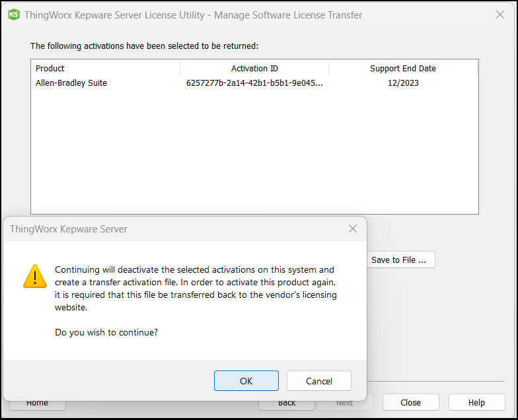Click the Back wizard button

(x=286, y=402)
